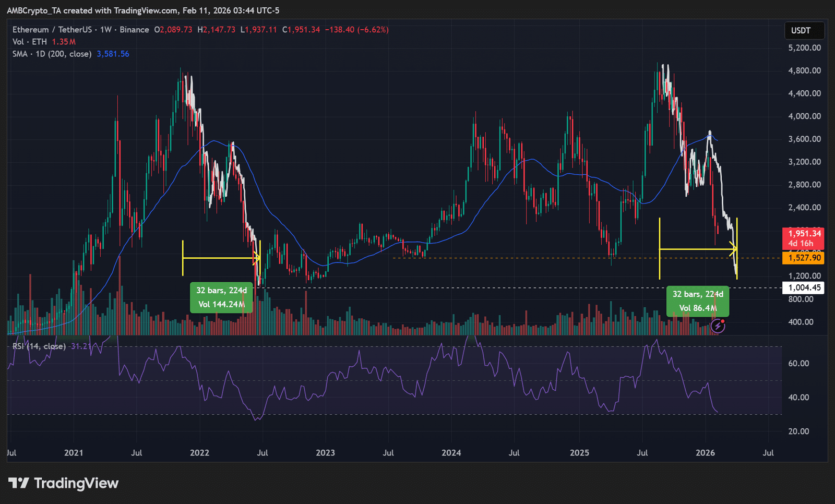Click the green '32 bars, Vol 86.4M' label
The width and height of the screenshot is (835, 504).
(697, 301)
